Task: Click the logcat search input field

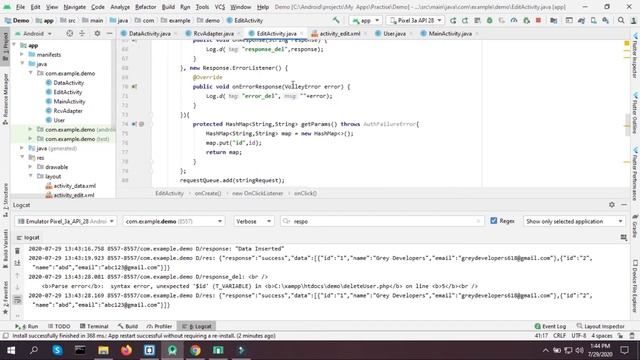Action: [382, 221]
